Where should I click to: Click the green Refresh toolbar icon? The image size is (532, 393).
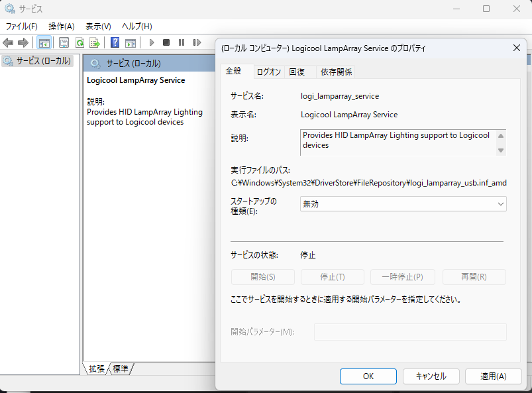click(80, 42)
